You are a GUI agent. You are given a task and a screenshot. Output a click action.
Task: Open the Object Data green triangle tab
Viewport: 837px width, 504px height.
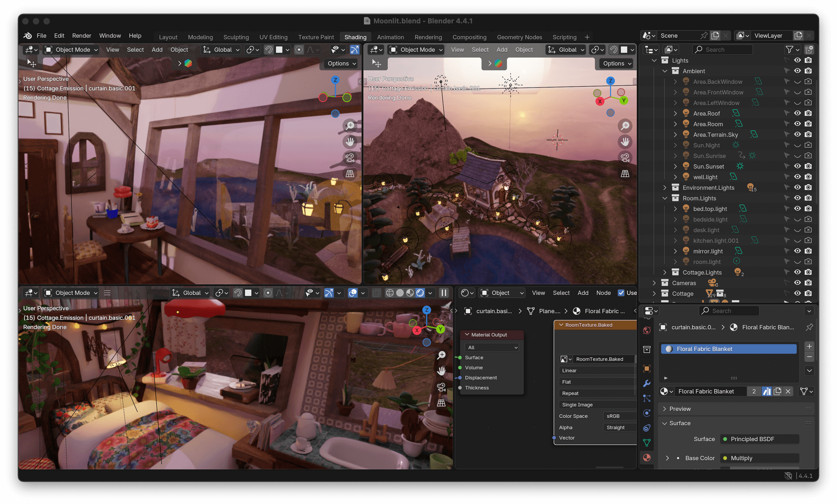click(647, 443)
